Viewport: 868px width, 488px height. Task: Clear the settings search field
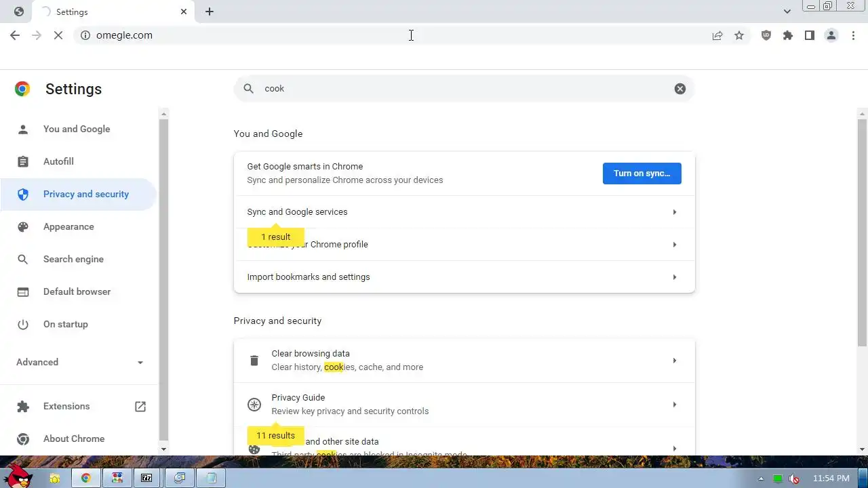(x=680, y=89)
